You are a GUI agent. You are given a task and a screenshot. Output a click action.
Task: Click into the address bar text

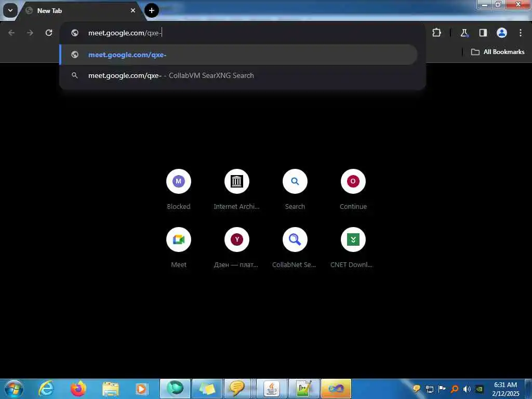[x=125, y=33]
